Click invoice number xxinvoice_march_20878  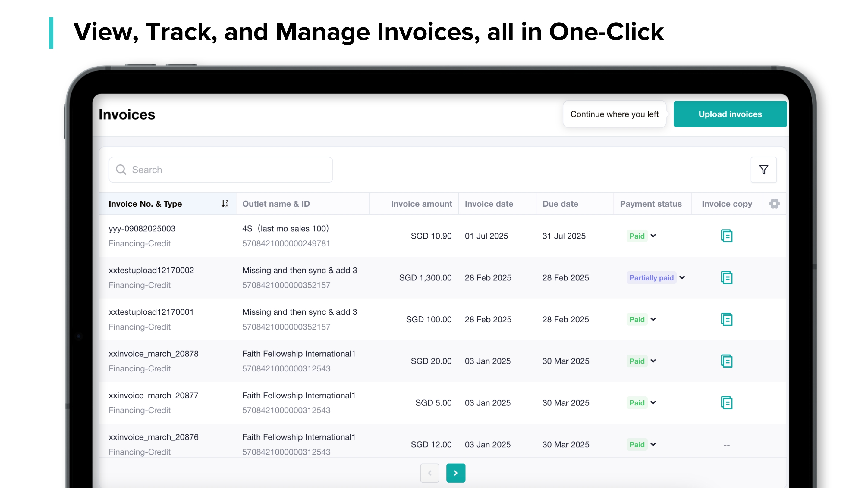tap(153, 354)
